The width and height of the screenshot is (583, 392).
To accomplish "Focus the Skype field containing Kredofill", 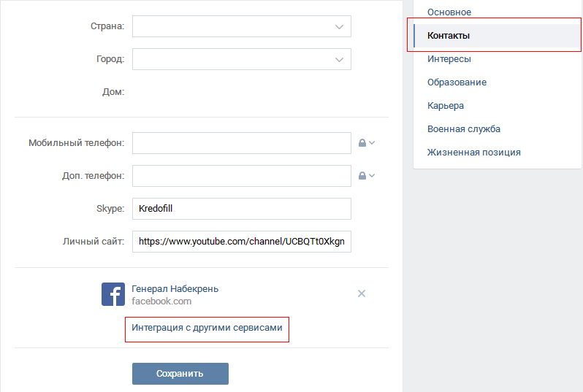I will (242, 209).
